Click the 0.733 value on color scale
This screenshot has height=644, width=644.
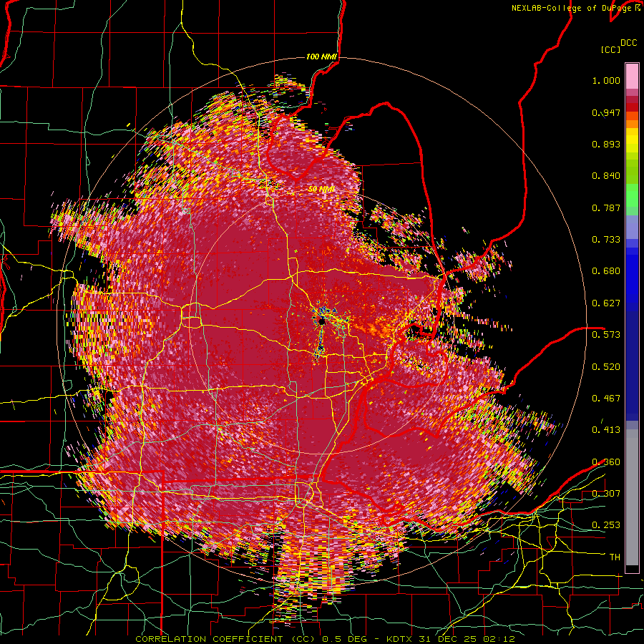point(606,240)
